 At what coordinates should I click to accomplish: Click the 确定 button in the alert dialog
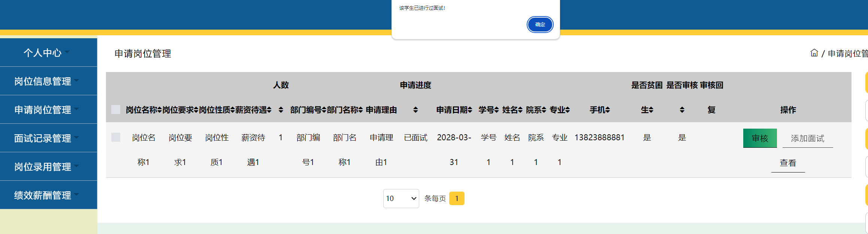pyautogui.click(x=540, y=25)
